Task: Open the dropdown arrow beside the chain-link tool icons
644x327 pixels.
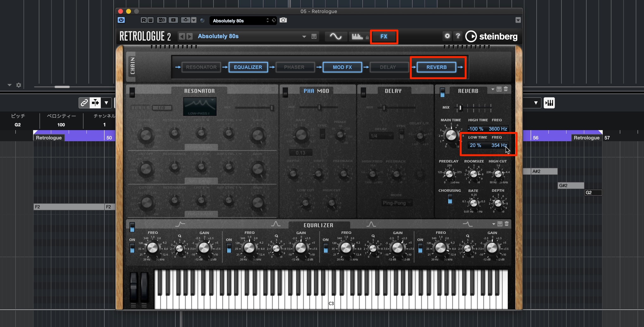Action: click(x=106, y=103)
